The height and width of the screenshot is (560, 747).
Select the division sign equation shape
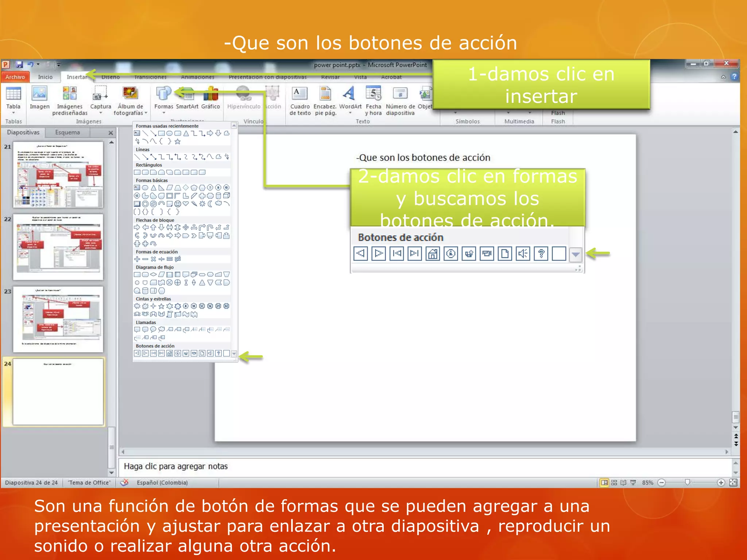pos(161,259)
